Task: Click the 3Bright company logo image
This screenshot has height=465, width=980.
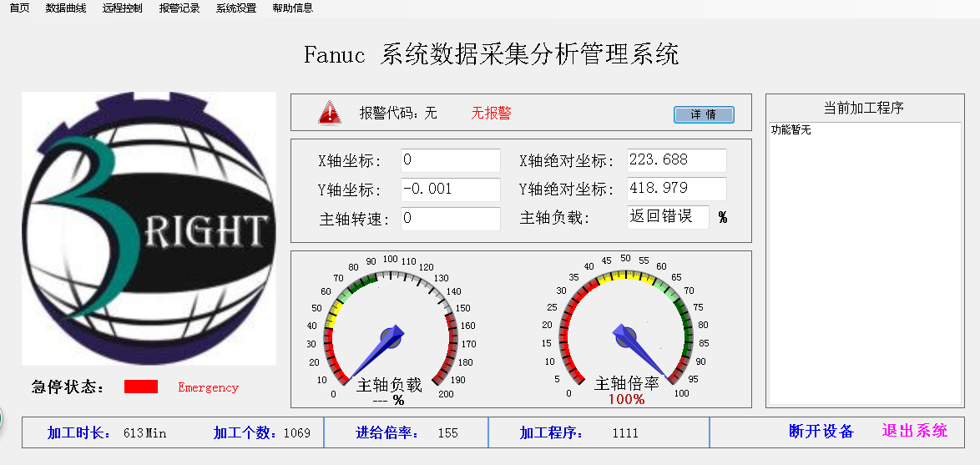Action: (x=149, y=228)
